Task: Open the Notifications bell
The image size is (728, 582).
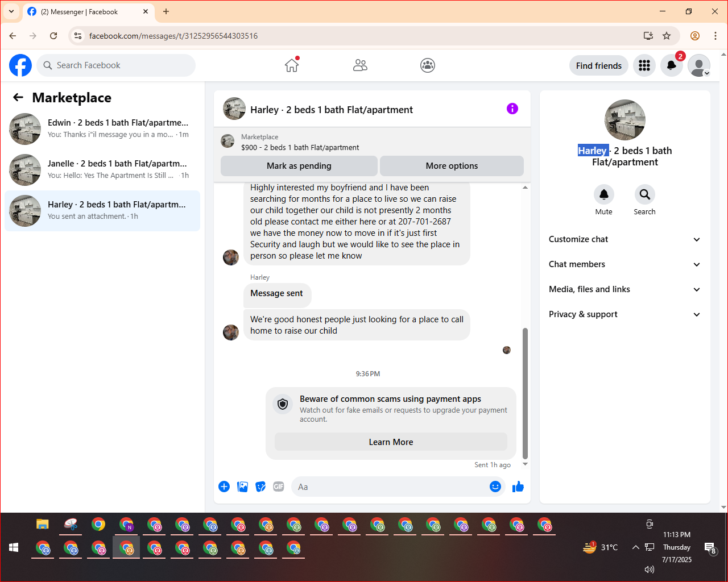Action: tap(672, 65)
